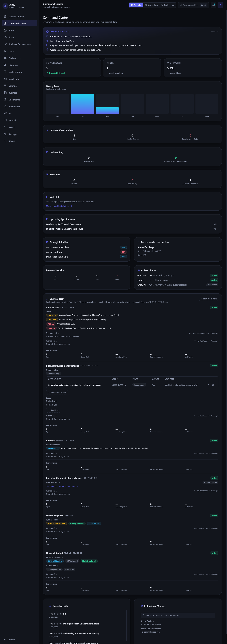Open the Automation section
The image size is (227, 644).
[x=20, y=107]
